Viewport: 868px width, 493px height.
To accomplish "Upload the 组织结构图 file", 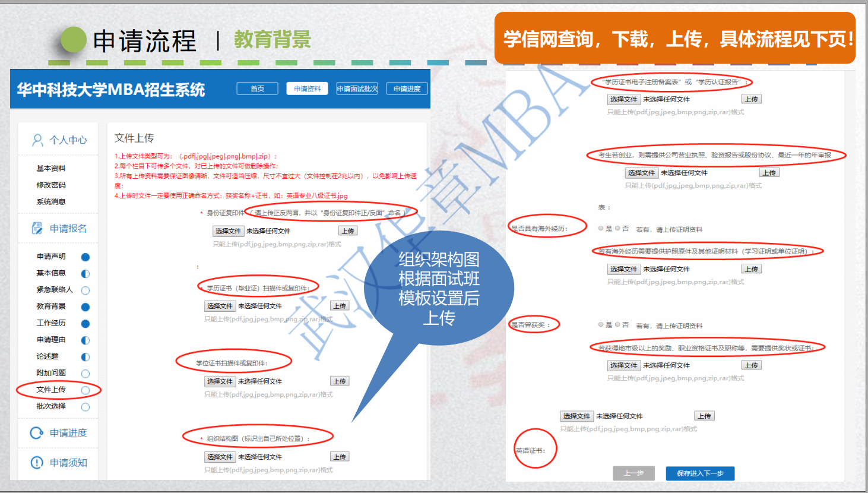I will pos(340,457).
